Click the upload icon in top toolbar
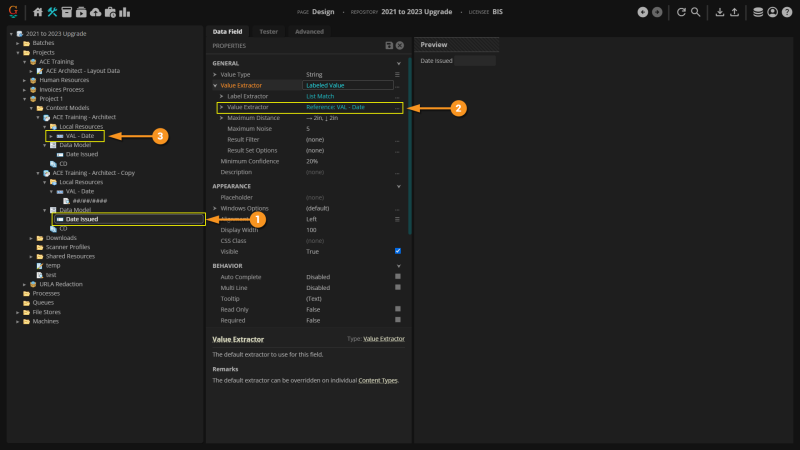 coord(734,12)
